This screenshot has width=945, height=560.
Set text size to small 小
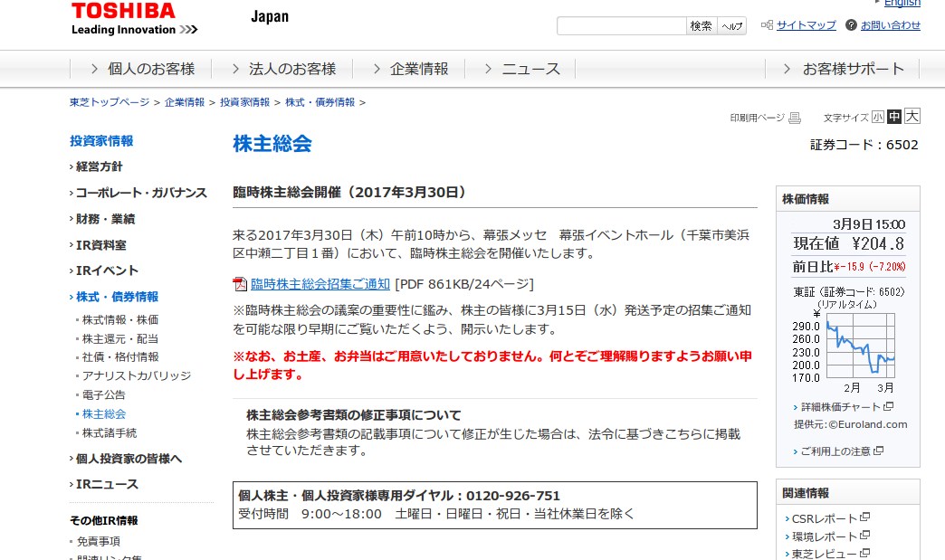pos(878,118)
